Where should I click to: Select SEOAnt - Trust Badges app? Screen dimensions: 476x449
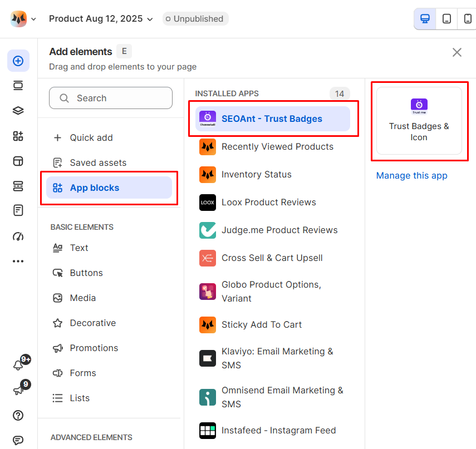[x=273, y=119]
